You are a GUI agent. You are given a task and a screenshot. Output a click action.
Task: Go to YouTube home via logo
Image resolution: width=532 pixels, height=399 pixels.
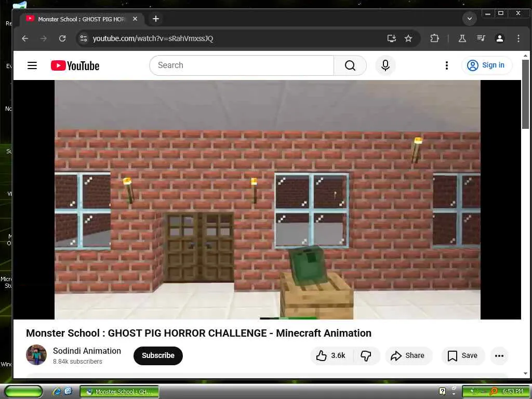coord(75,65)
